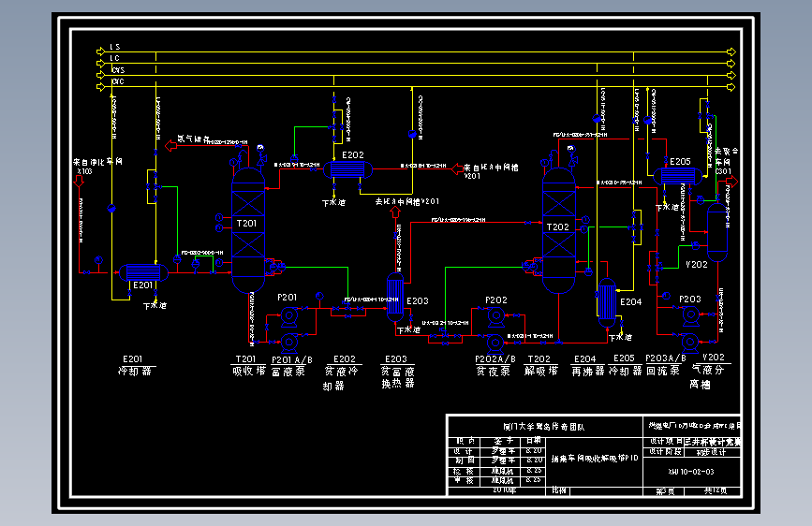Click the lower pump of the P201 pair
The image size is (812, 526).
[x=289, y=343]
